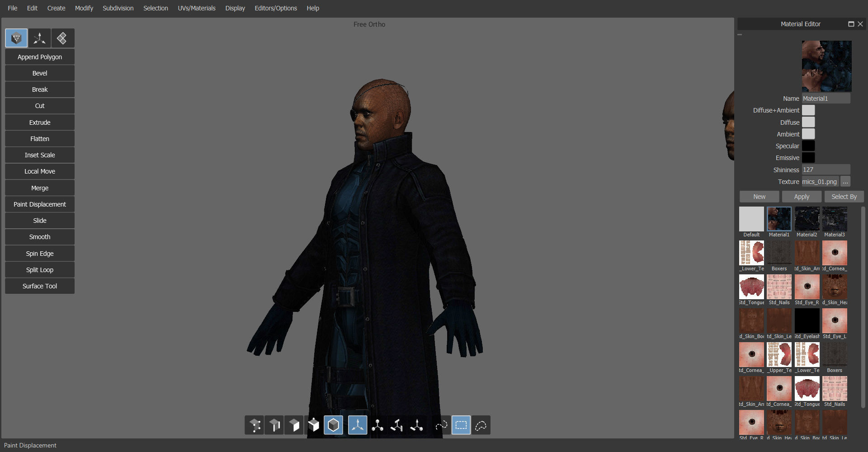Open the diamond-shaped tools tab icon
868x452 pixels.
click(63, 38)
